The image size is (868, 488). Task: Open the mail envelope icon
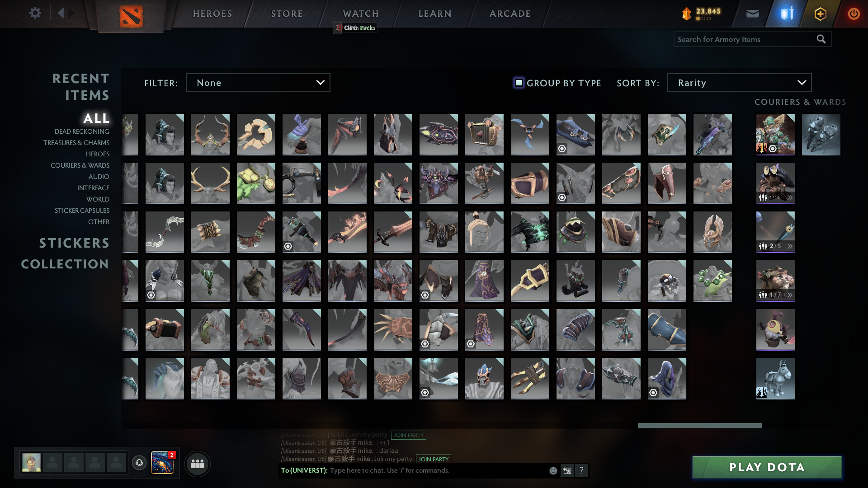(x=752, y=14)
